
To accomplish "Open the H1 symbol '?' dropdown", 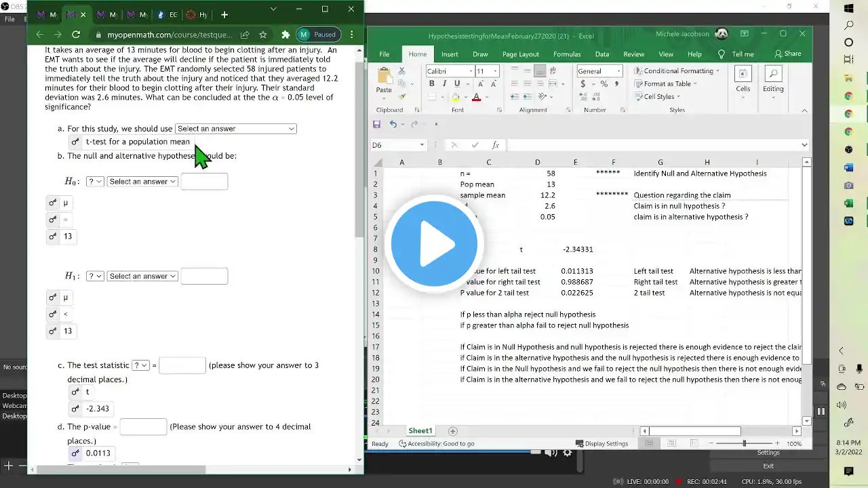I will click(x=95, y=276).
